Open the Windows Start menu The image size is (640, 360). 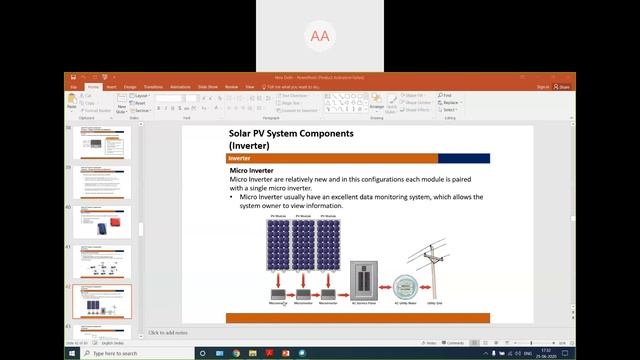(x=72, y=353)
